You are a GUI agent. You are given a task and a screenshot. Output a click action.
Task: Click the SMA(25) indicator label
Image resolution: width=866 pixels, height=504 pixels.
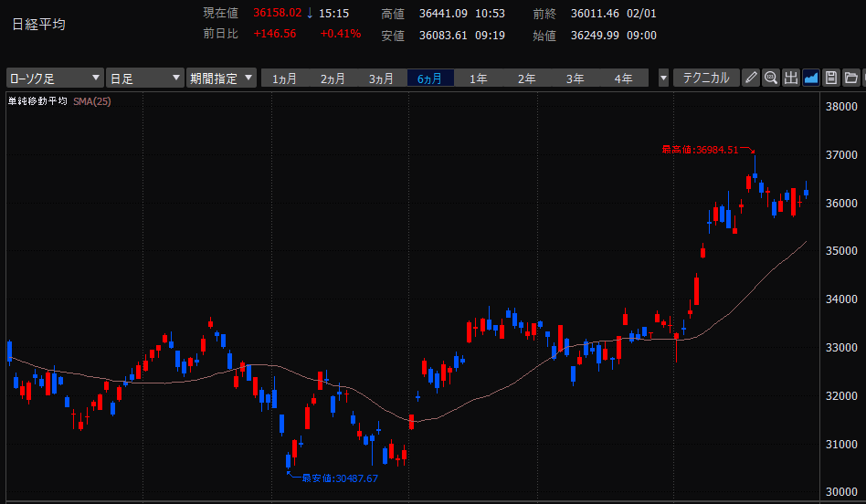[x=91, y=101]
